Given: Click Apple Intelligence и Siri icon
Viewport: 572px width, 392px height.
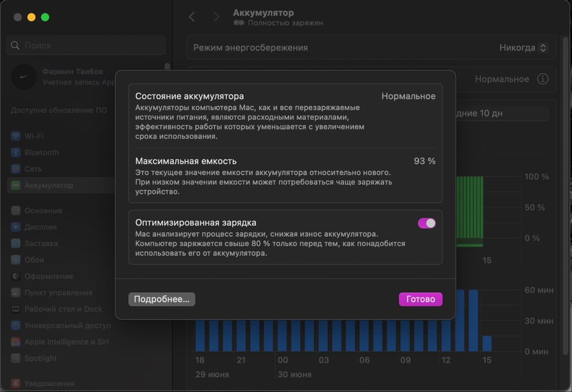Looking at the screenshot, I should 15,342.
